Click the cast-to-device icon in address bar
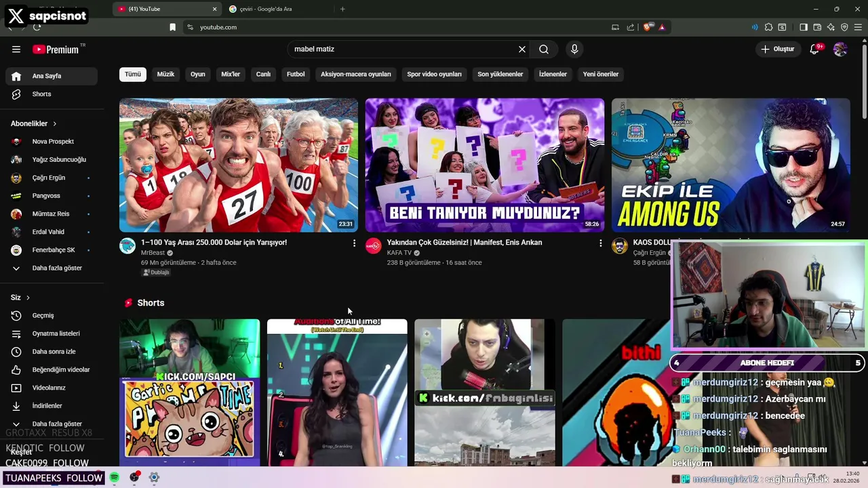The image size is (868, 488). (x=615, y=27)
